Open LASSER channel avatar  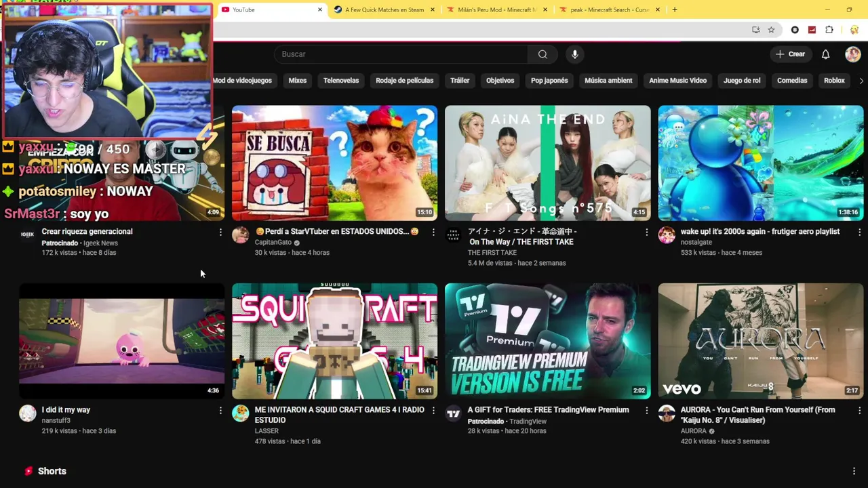coord(241,413)
